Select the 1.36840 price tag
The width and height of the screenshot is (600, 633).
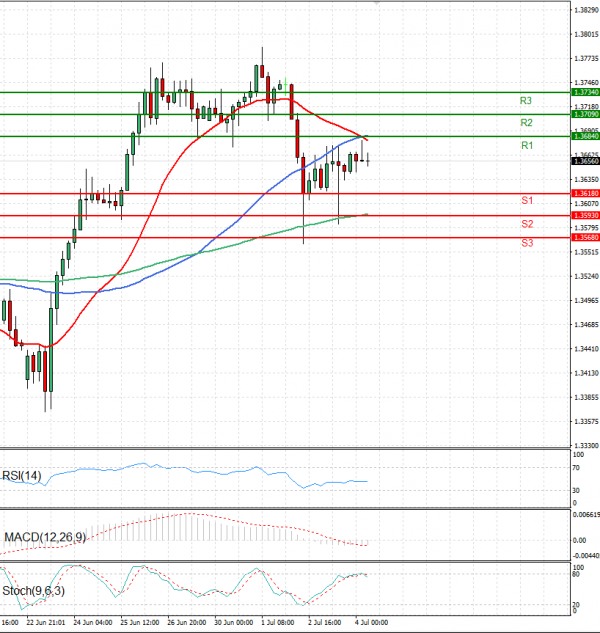pos(586,136)
